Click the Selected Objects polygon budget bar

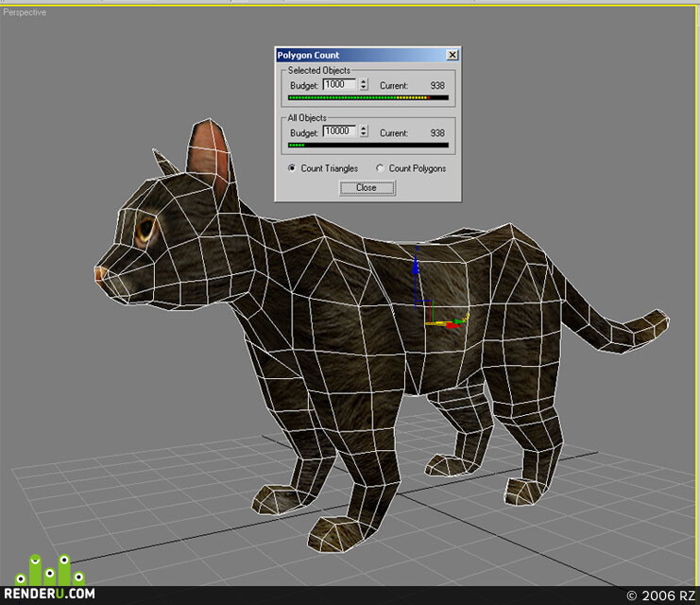click(x=368, y=97)
